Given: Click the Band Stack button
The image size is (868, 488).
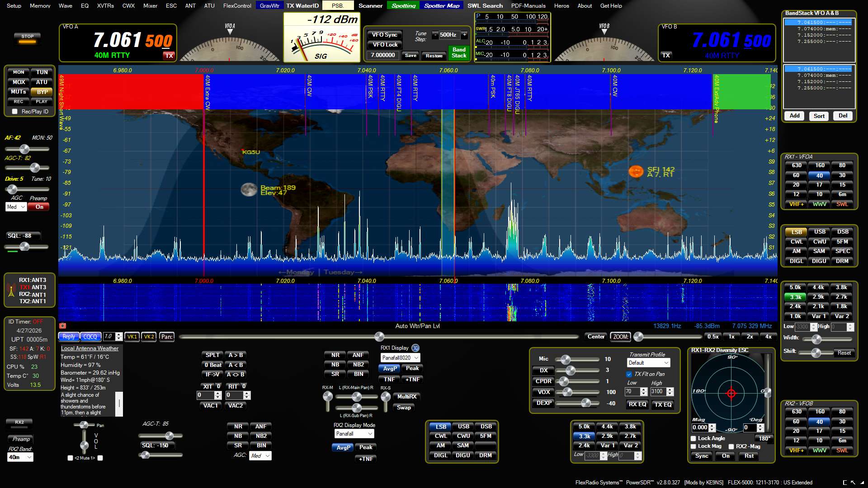Looking at the screenshot, I should point(459,52).
